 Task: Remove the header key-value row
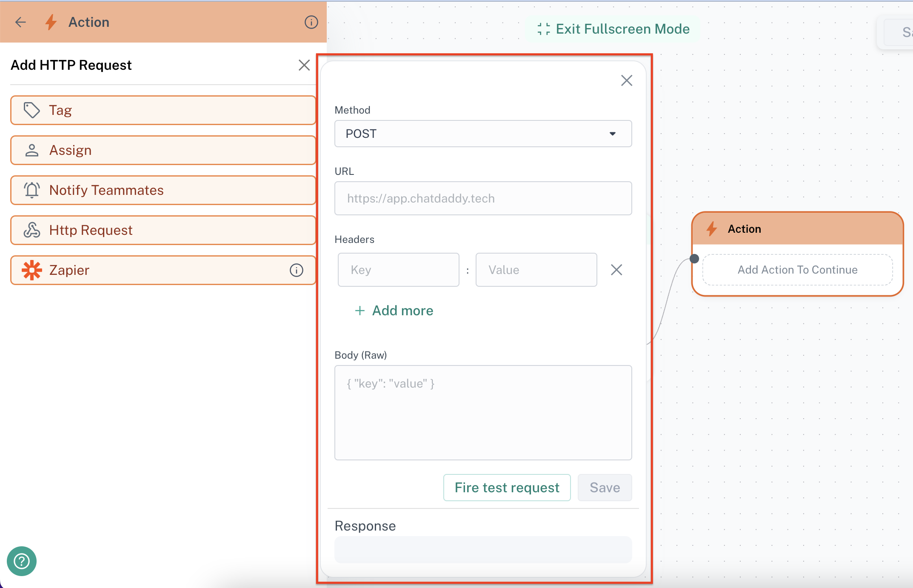(616, 270)
